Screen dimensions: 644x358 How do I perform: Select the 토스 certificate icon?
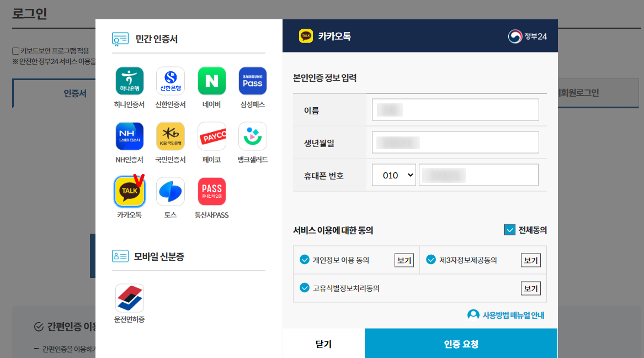pos(171,191)
